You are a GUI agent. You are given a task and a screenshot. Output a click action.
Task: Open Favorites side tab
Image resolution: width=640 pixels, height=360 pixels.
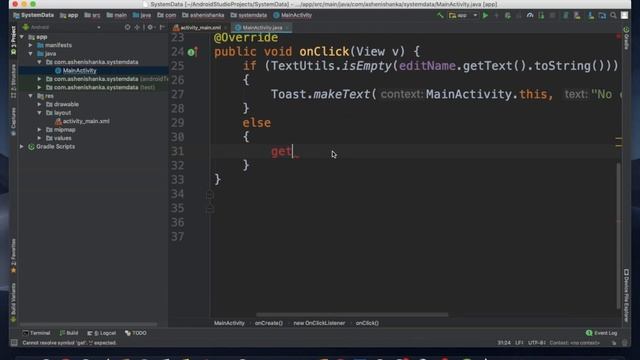13,256
